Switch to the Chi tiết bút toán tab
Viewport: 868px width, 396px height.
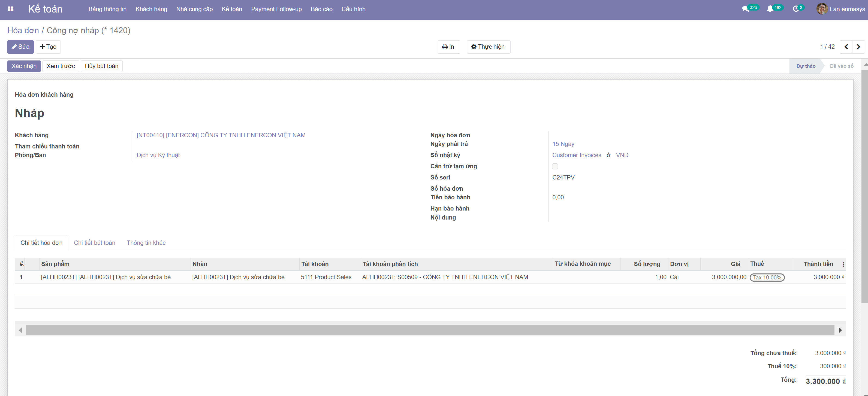pyautogui.click(x=94, y=243)
